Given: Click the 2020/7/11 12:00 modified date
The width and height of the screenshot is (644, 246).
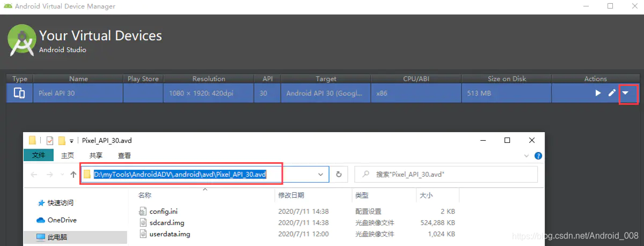Looking at the screenshot, I should (303, 234).
